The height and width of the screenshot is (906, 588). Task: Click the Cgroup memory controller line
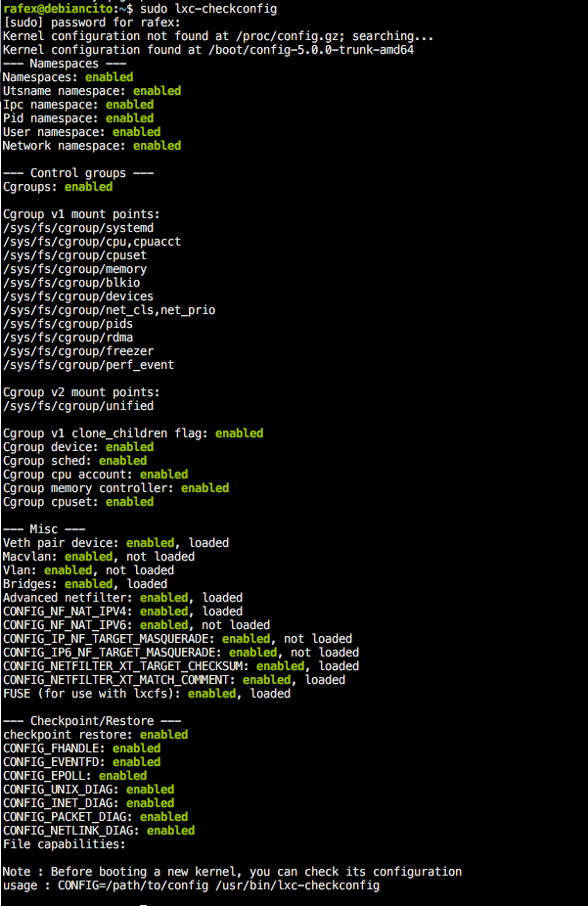pyautogui.click(x=115, y=488)
